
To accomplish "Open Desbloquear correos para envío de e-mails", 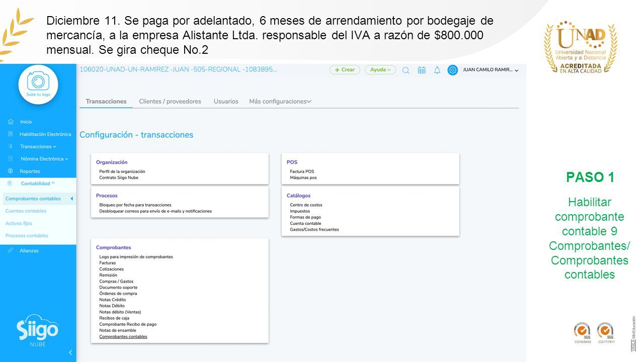I will point(155,211).
